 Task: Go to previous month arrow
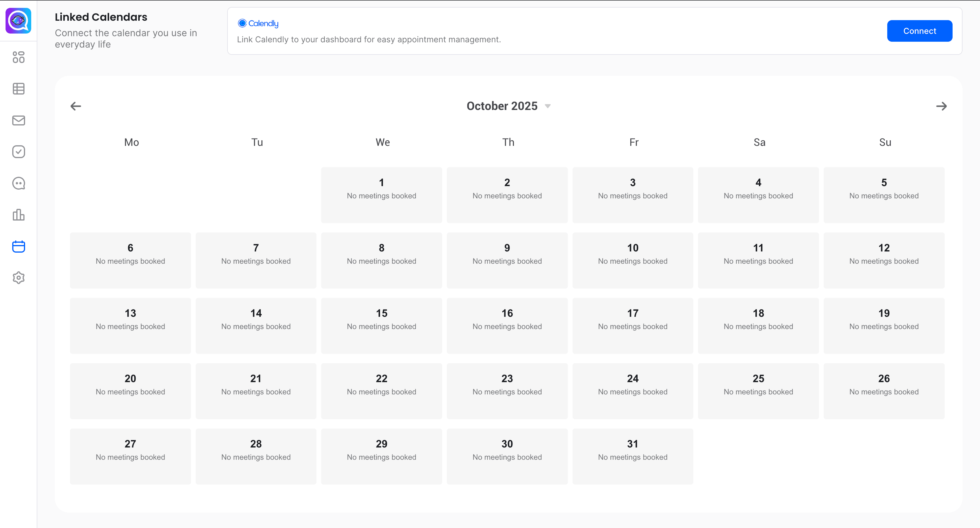click(x=76, y=106)
